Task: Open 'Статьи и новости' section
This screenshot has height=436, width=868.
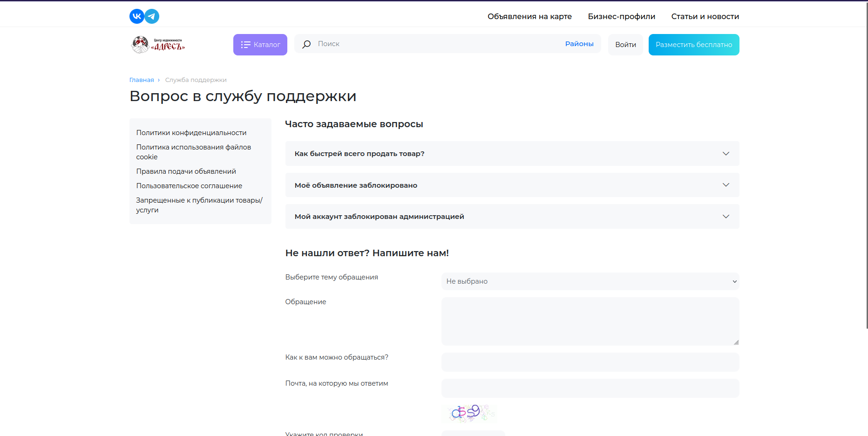Action: 705,17
